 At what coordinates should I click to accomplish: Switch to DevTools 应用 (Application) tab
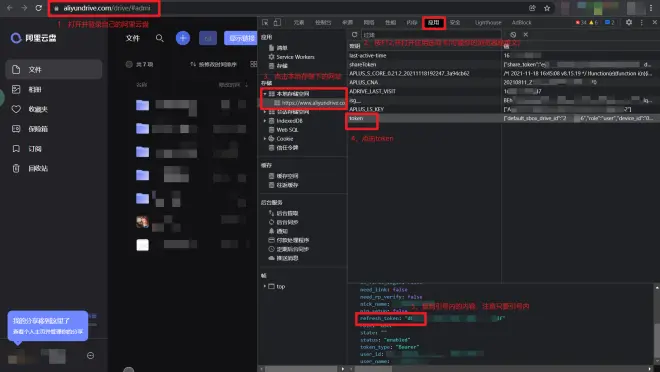(x=434, y=23)
